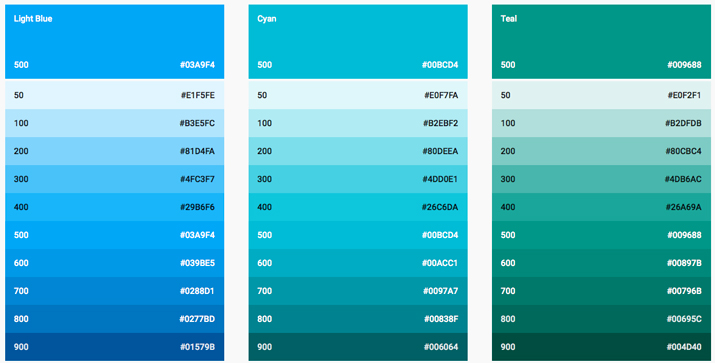The width and height of the screenshot is (715, 363).
Task: Pick the Light Blue 50 swatch #E1F5FE
Action: tap(114, 95)
